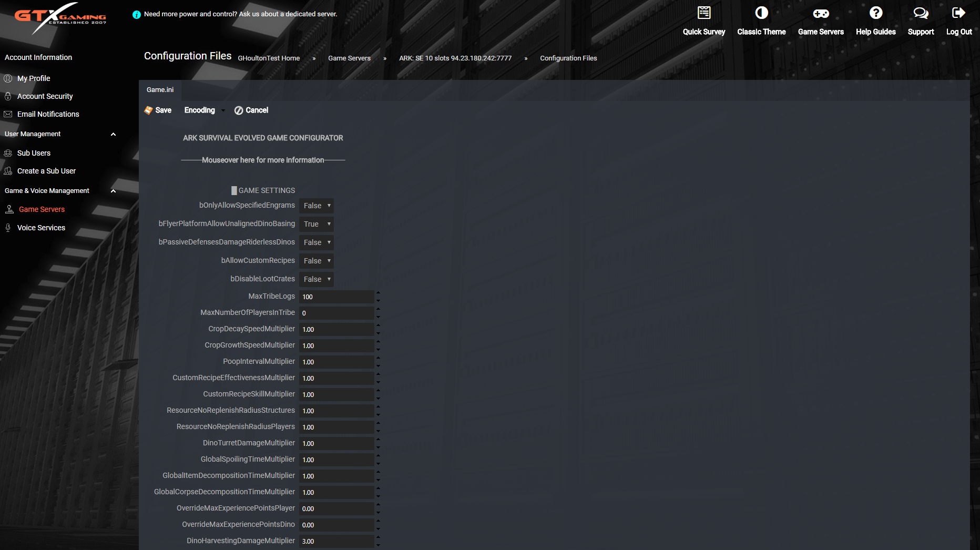Click the Game Servers joystick icon in sidebar
The width and height of the screenshot is (980, 550).
[9, 209]
